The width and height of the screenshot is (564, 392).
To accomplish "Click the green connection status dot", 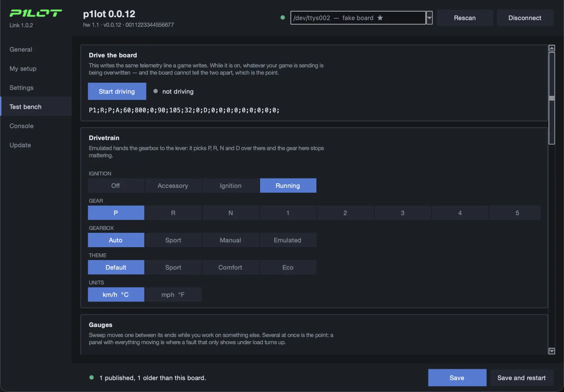I will pos(283,18).
